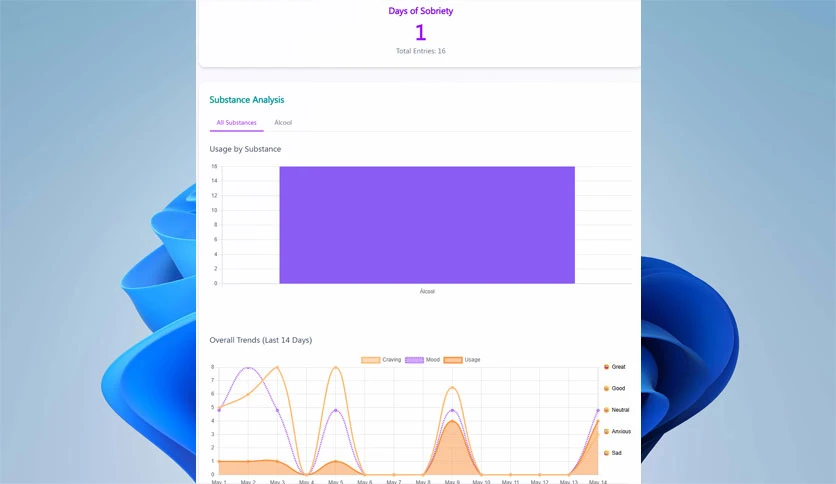This screenshot has width=836, height=484.
Task: Click the Craving peak point at May 3
Action: tap(277, 367)
